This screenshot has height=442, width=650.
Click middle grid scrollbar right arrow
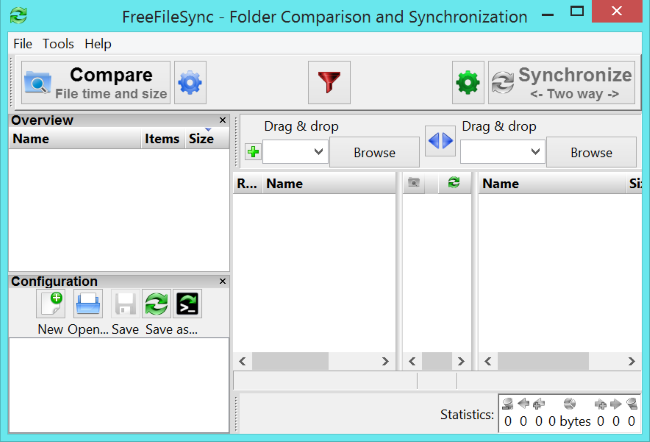[x=461, y=361]
